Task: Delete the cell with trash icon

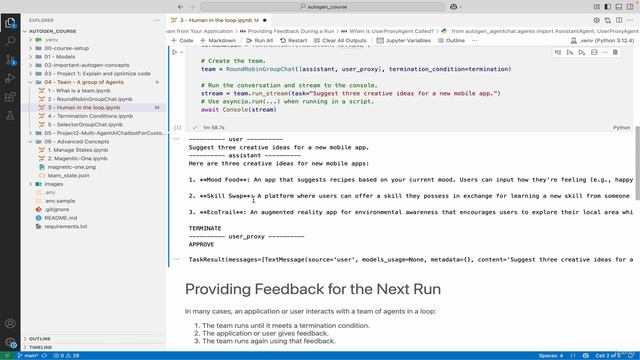Action: (615, 52)
